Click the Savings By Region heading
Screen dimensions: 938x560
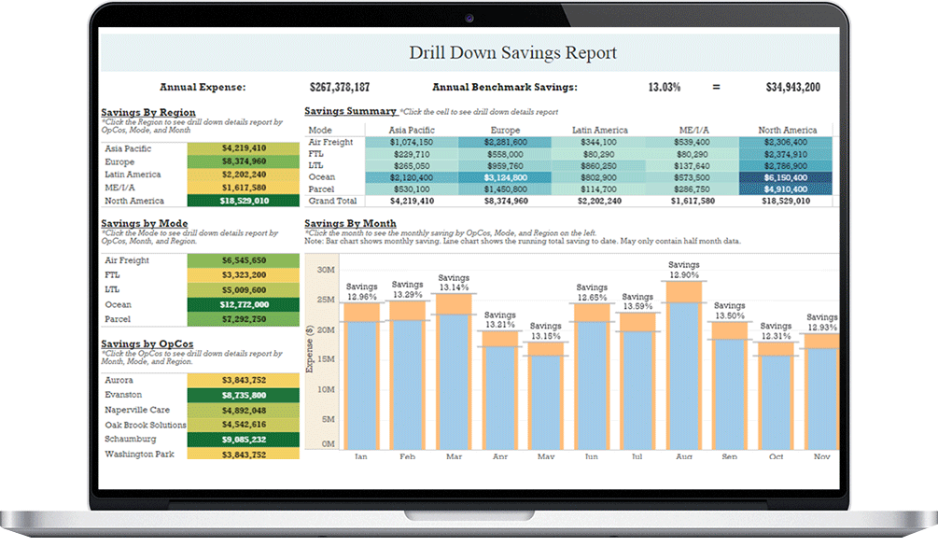click(148, 113)
